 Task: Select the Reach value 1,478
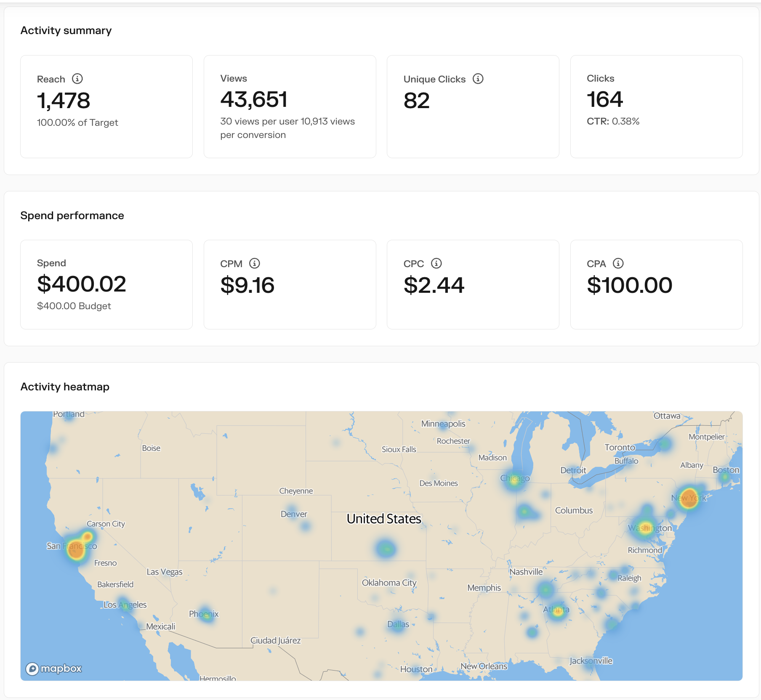click(64, 101)
